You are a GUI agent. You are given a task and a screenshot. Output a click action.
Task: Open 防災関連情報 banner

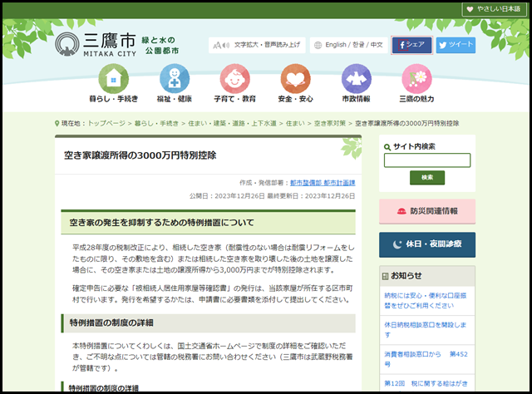point(427,211)
